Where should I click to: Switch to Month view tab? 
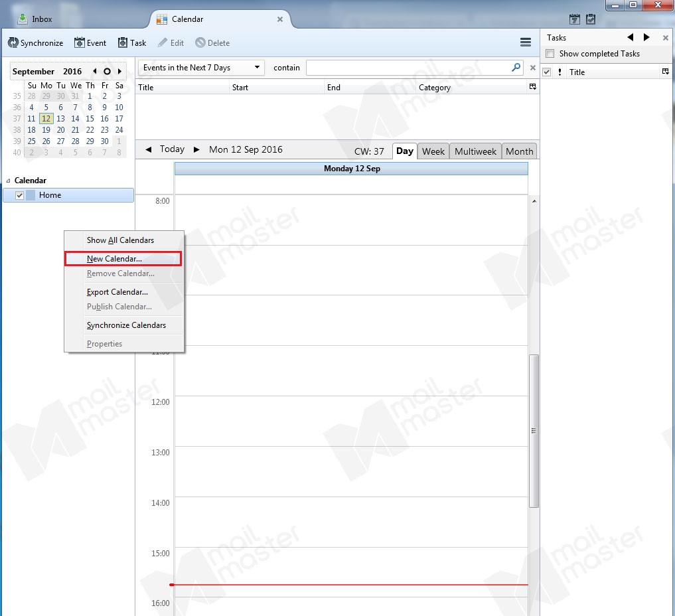519,151
